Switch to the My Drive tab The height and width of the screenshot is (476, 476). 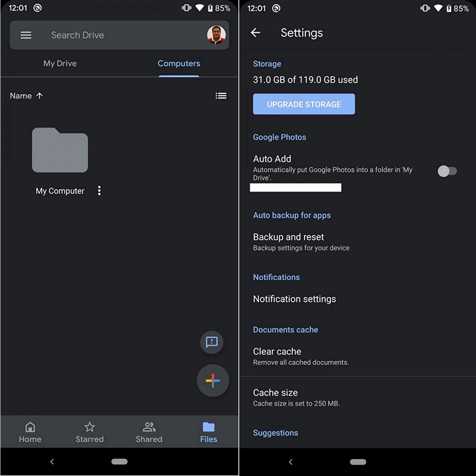point(59,63)
